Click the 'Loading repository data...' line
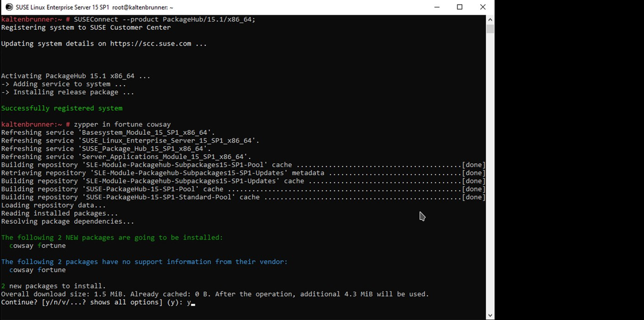644x320 pixels. (54, 205)
